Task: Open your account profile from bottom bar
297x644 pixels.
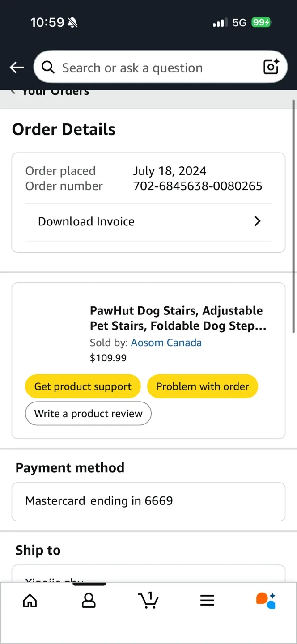Action: point(89,601)
